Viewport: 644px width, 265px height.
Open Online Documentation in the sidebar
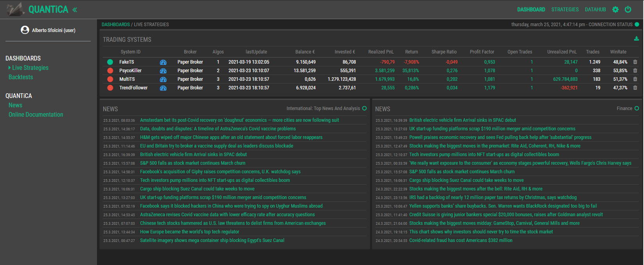36,114
